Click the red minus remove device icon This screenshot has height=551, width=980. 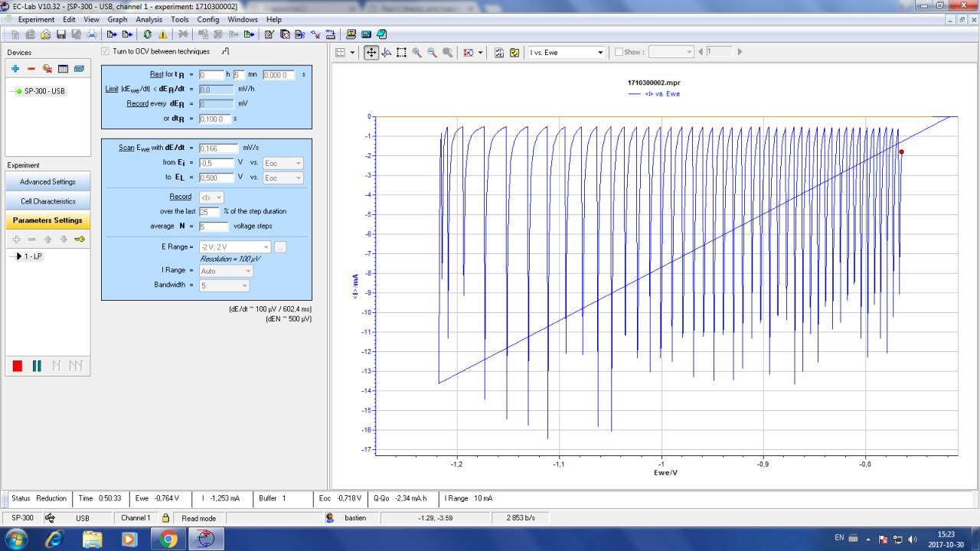(x=31, y=69)
